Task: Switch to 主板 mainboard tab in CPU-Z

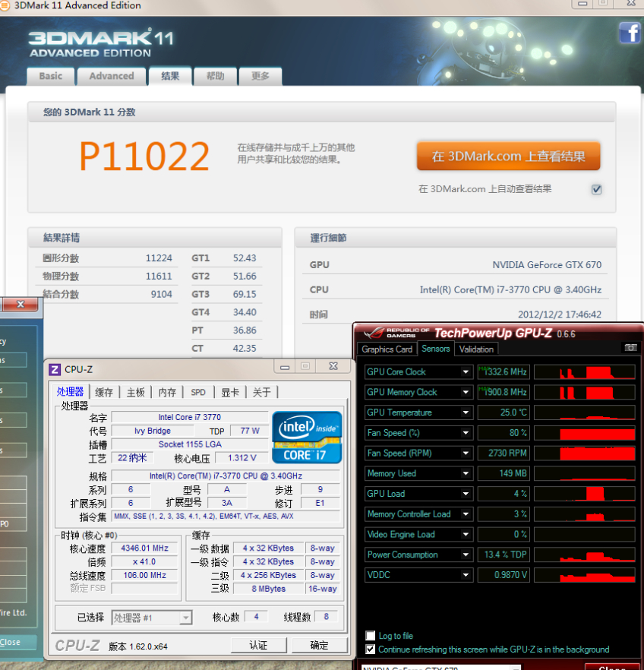Action: [x=136, y=392]
